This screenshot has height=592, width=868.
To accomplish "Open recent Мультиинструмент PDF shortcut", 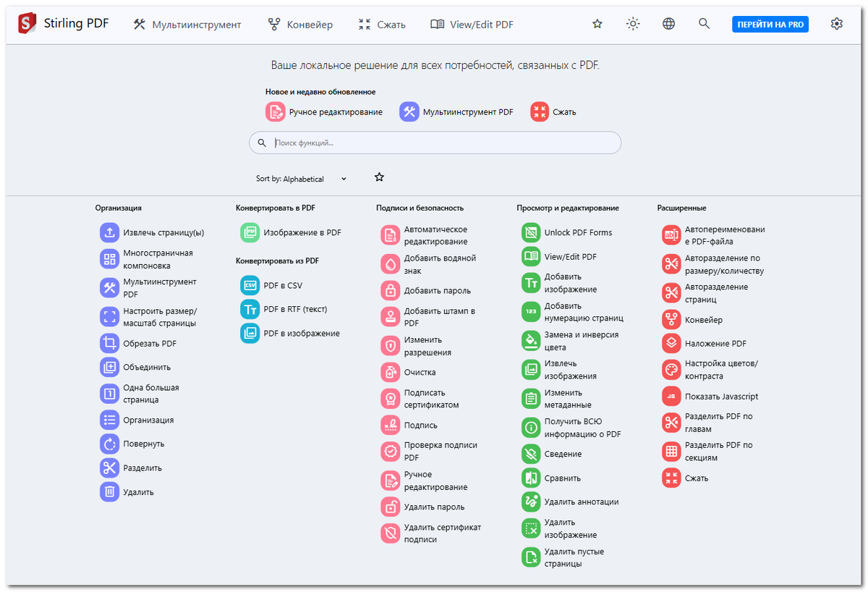I will (x=456, y=111).
